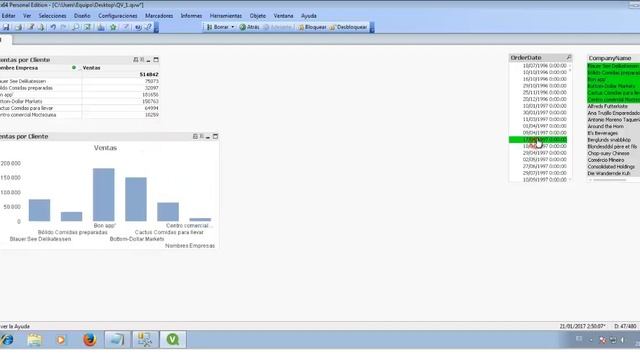Maximize the Ventas por Cliente table object

click(x=156, y=60)
